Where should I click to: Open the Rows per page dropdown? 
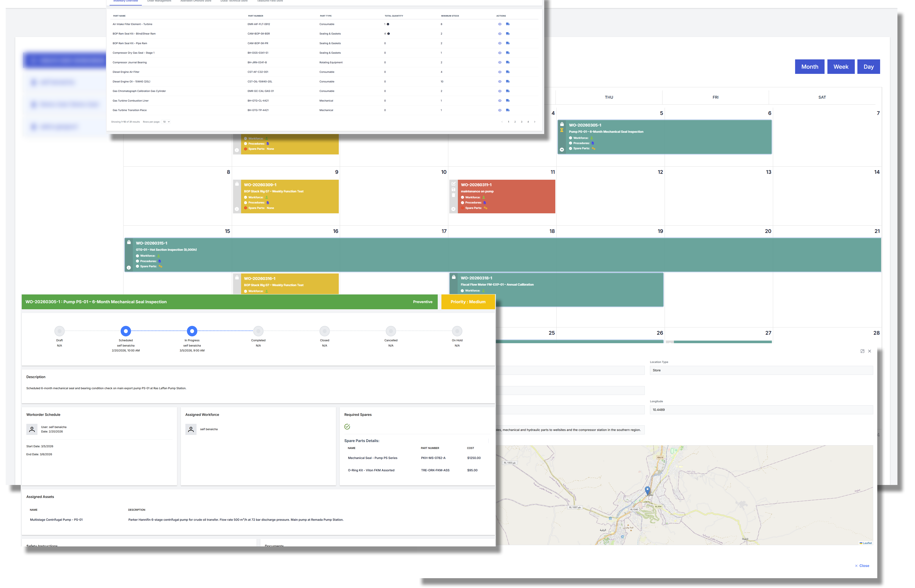tap(166, 122)
